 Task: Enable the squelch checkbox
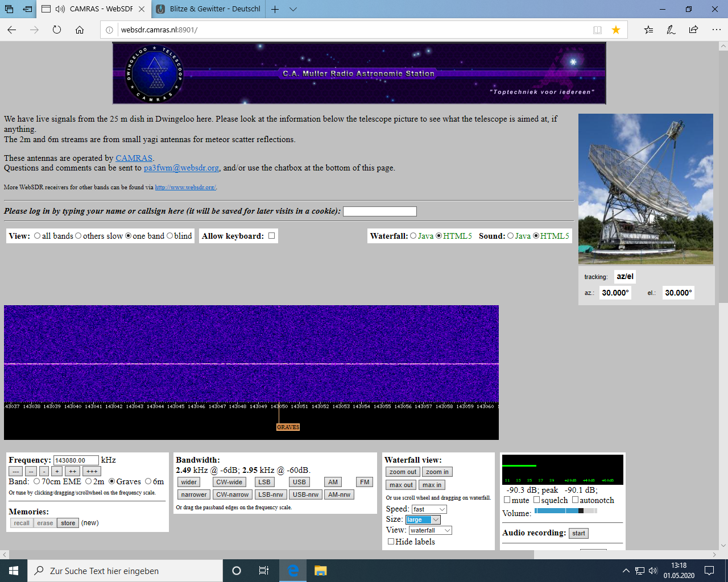(x=536, y=500)
